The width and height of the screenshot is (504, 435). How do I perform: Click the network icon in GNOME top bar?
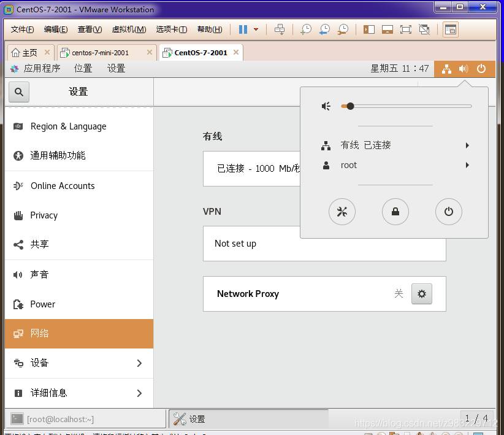coord(446,69)
